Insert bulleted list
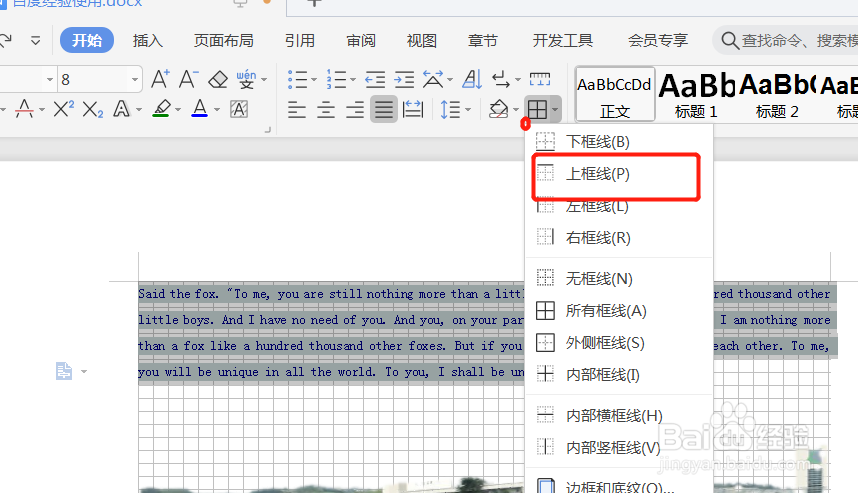Viewport: 858px width, 493px height. (297, 80)
